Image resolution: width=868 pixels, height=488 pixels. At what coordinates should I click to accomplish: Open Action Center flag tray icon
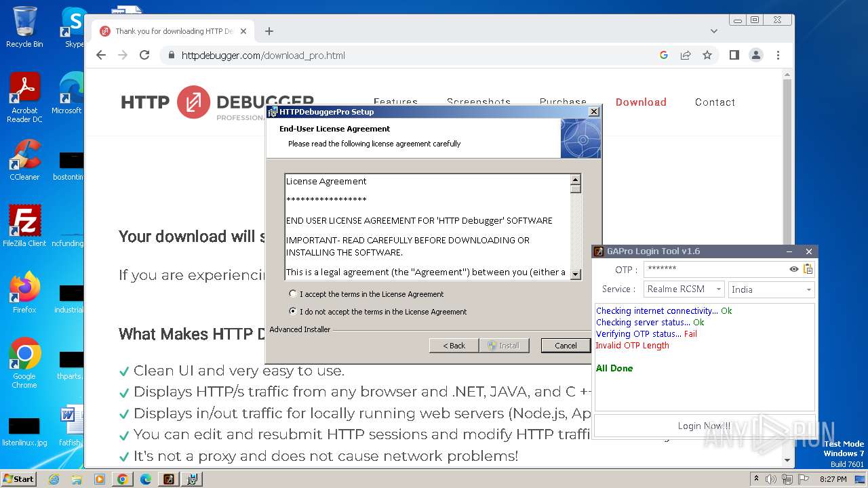point(804,479)
